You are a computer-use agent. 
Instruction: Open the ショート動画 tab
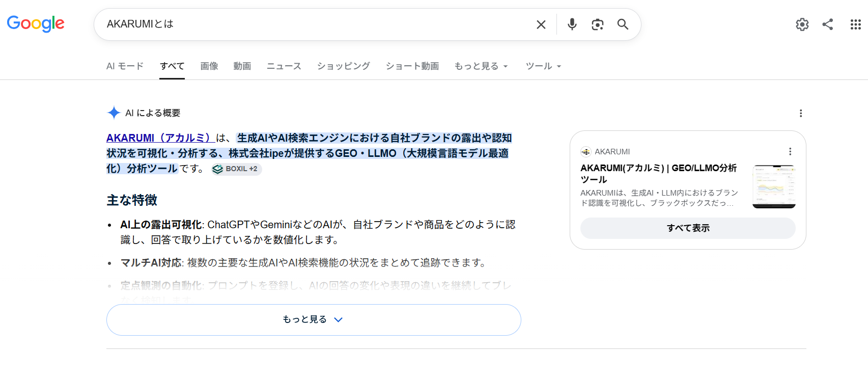(412, 66)
